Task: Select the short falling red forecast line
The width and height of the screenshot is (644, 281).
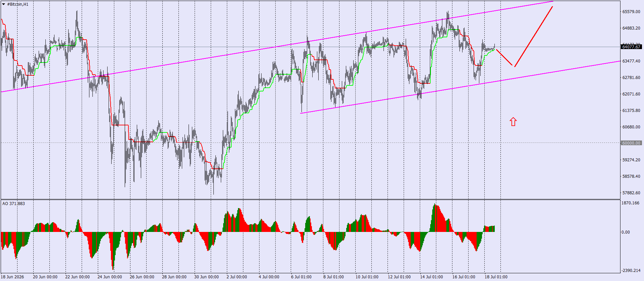Action: coord(504,57)
